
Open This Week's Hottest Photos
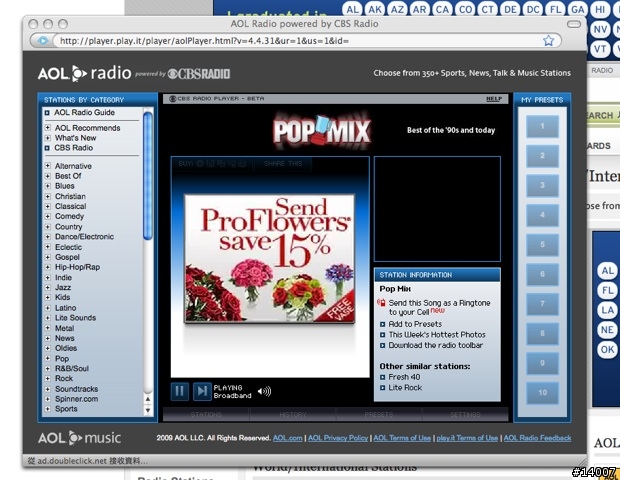(x=437, y=334)
